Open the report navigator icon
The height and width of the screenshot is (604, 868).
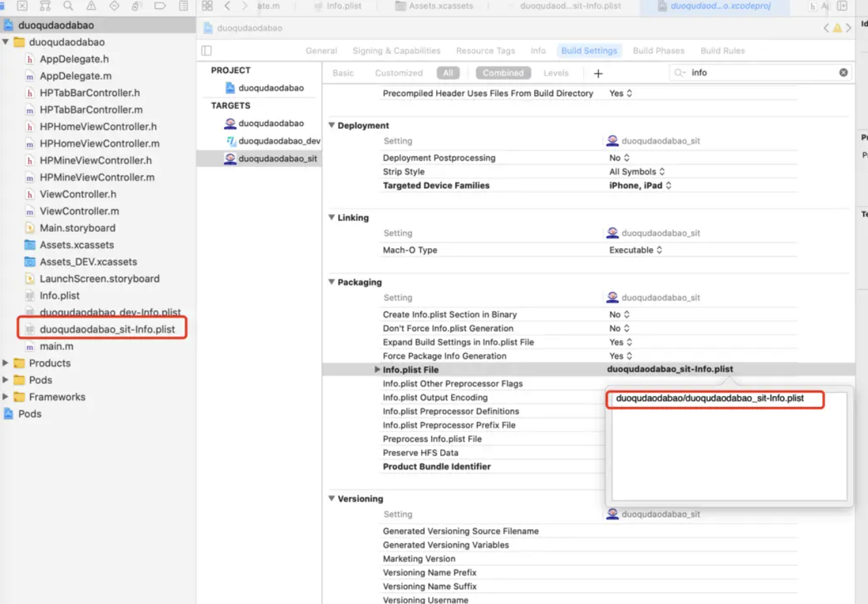[x=183, y=6]
